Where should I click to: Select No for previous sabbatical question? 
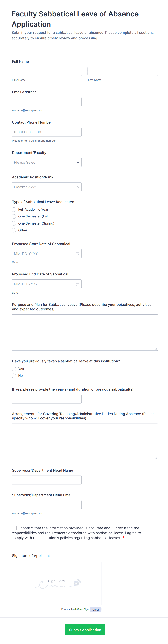coord(14,376)
